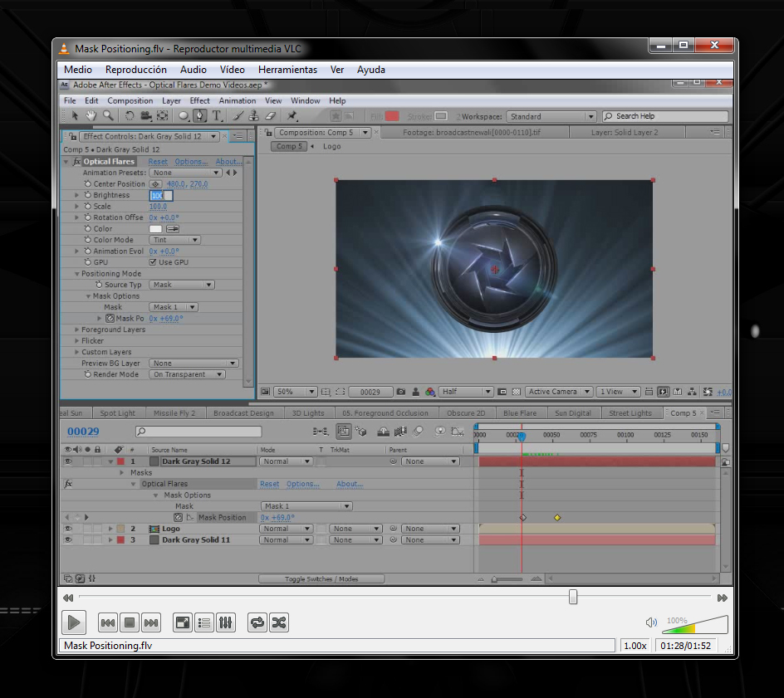This screenshot has height=698, width=784.
Task: Select the Eraser tool
Action: click(x=271, y=116)
